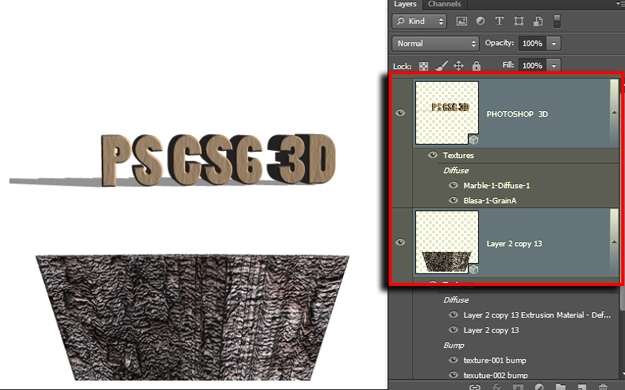This screenshot has height=390, width=625.
Task: Open the Kind filter type dropdown
Action: [x=419, y=21]
